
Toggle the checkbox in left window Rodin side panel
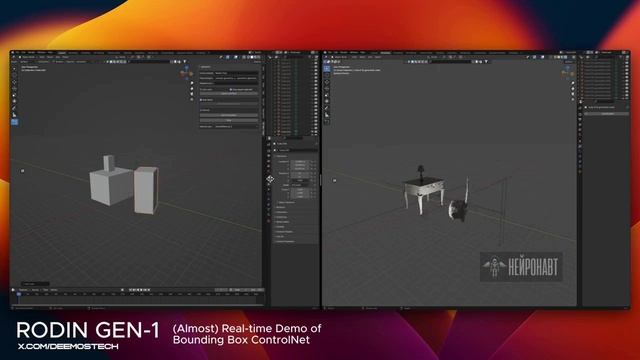pyautogui.click(x=201, y=100)
